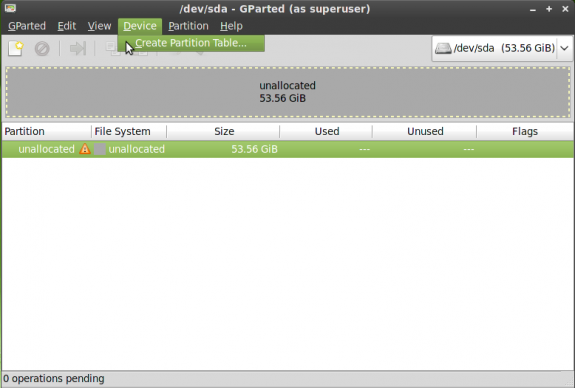The height and width of the screenshot is (388, 575).
Task: Click the hard drive icon beside /dev/sda
Action: [443, 48]
